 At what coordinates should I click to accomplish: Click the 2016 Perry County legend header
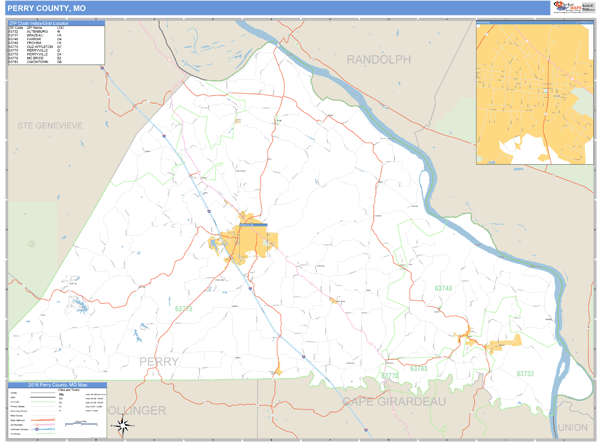click(x=55, y=385)
